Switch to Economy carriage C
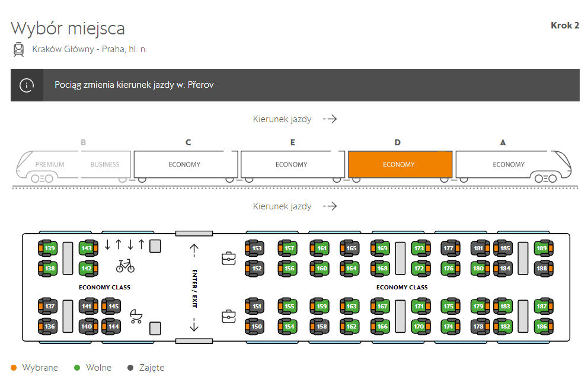Viewport: 588px width, 376px height. (x=186, y=164)
